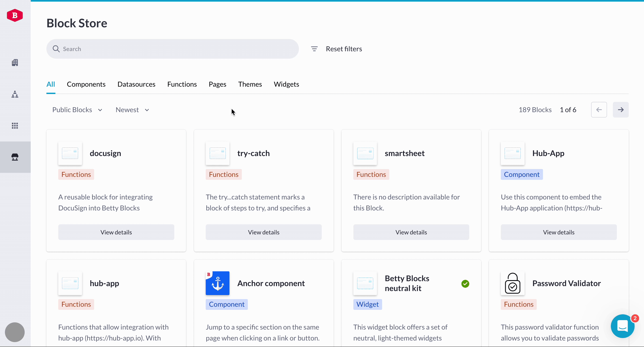Click the 189 Blocks count label
This screenshot has height=347, width=644.
pos(535,110)
